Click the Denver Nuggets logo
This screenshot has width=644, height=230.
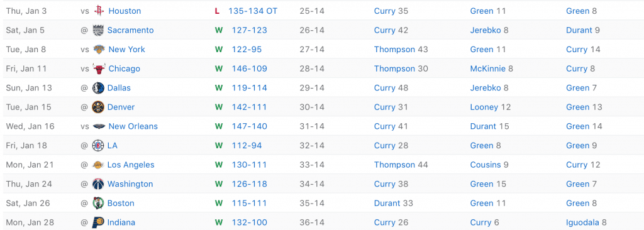pos(99,107)
